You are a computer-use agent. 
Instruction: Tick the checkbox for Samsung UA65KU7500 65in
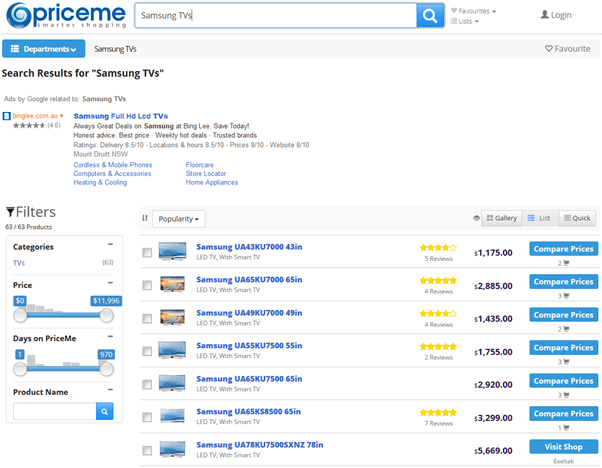(147, 384)
